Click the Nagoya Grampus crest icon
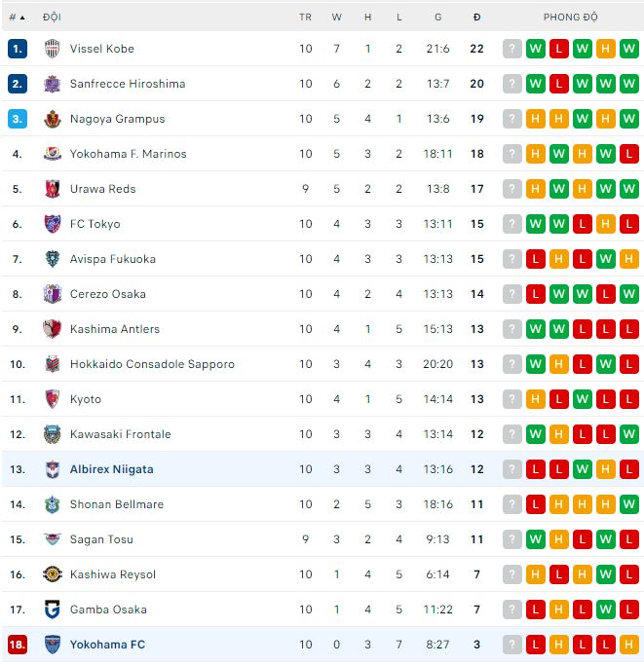The width and height of the screenshot is (644, 665). [x=53, y=119]
